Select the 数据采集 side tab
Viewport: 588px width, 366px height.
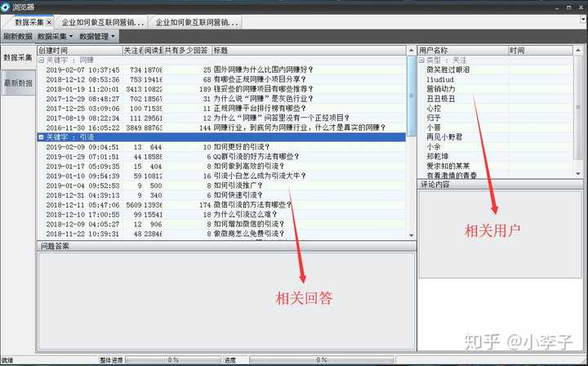pyautogui.click(x=18, y=57)
